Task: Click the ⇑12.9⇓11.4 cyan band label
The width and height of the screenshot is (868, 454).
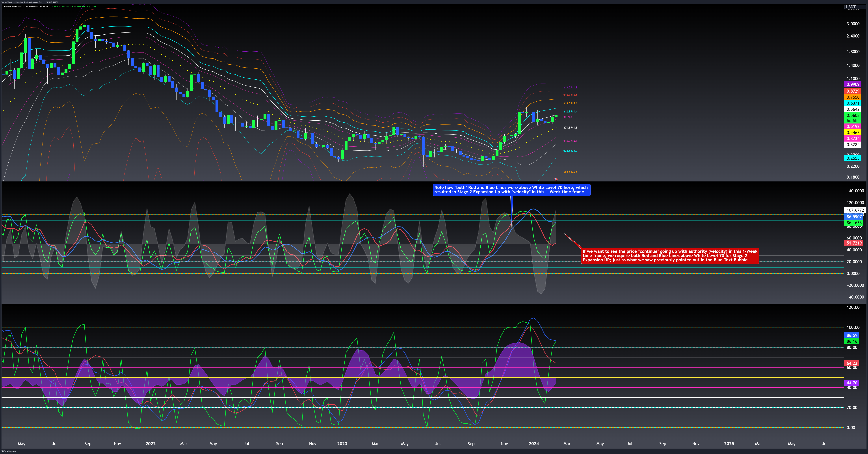Action: coord(570,112)
